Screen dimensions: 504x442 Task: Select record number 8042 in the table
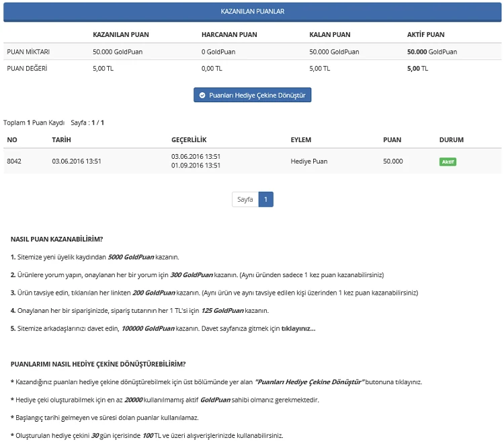pos(14,161)
